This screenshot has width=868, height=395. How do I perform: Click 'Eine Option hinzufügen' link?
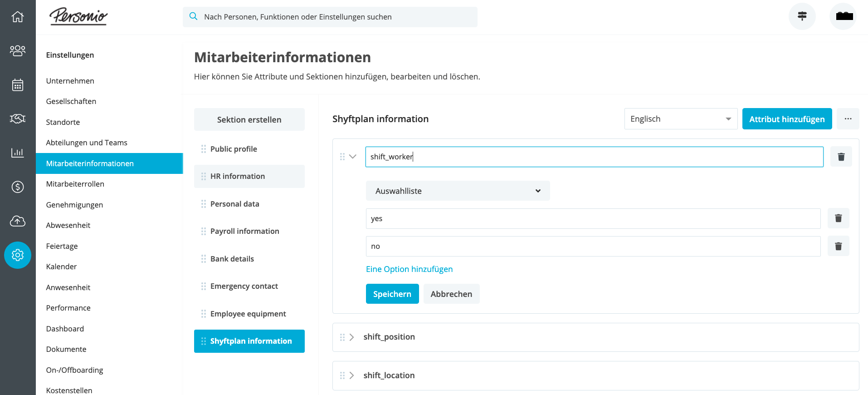click(x=410, y=269)
